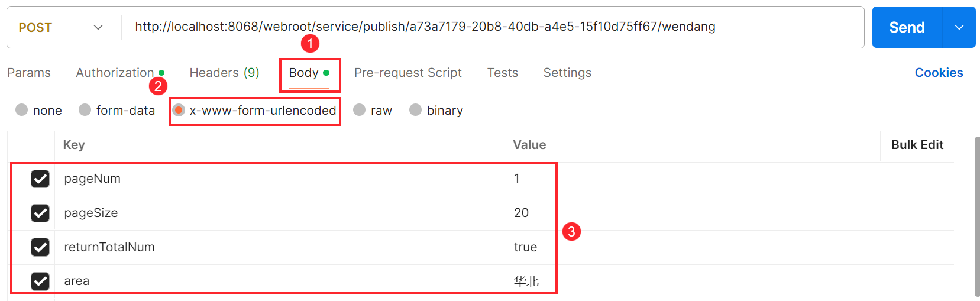Uncheck the pageNum parameter checkbox
The image size is (980, 301).
point(40,179)
